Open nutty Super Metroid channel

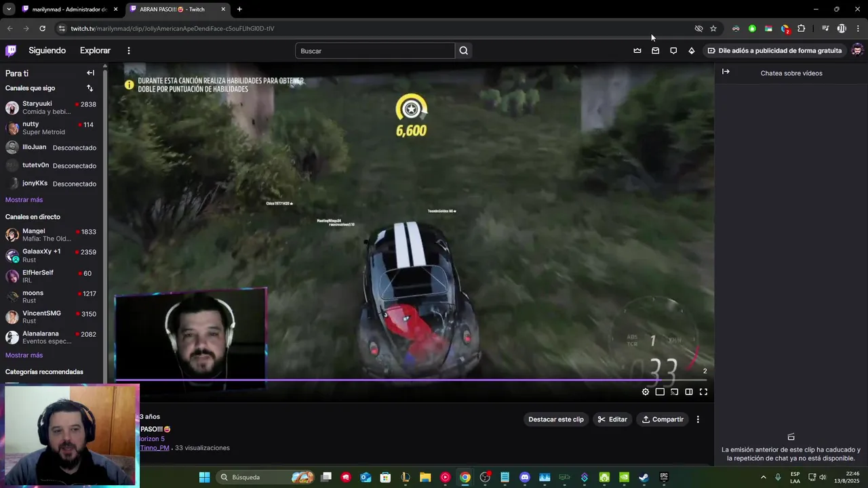click(51, 128)
